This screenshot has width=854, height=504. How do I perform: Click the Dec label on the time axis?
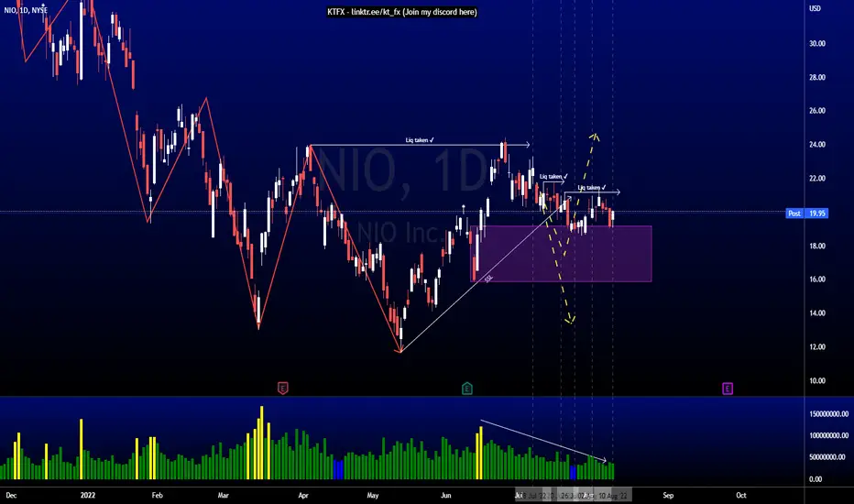point(11,495)
